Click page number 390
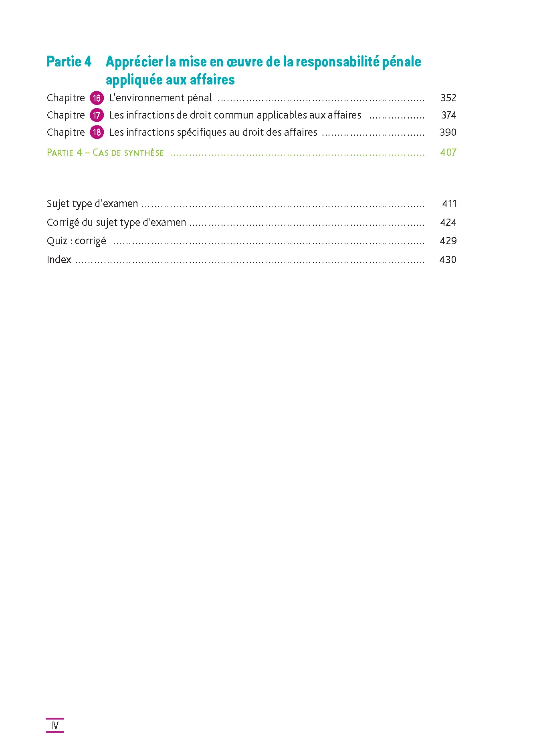Screen dimensions: 537x756 [448, 133]
